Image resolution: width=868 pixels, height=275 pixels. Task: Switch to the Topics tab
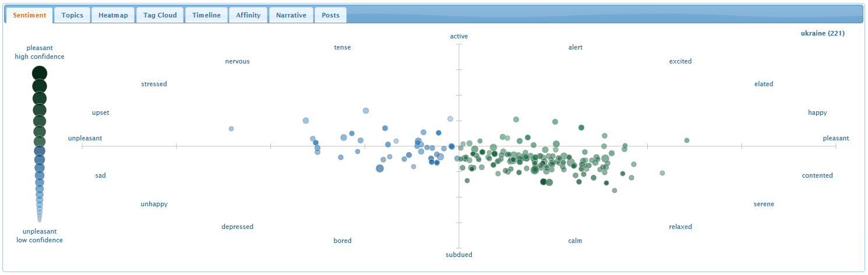point(72,15)
